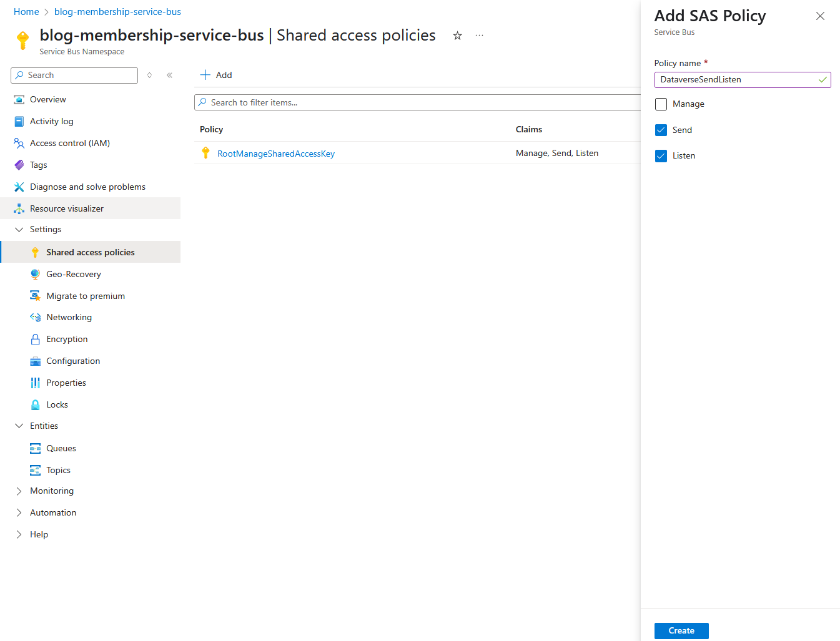840x641 pixels.
Task: Click the Access control (IAM) icon
Action: point(19,144)
